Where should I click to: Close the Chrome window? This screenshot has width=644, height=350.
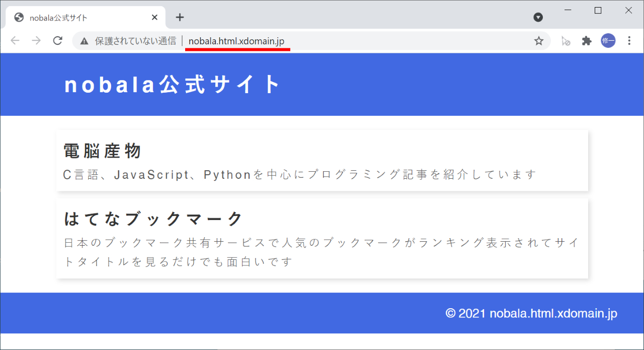coord(628,10)
